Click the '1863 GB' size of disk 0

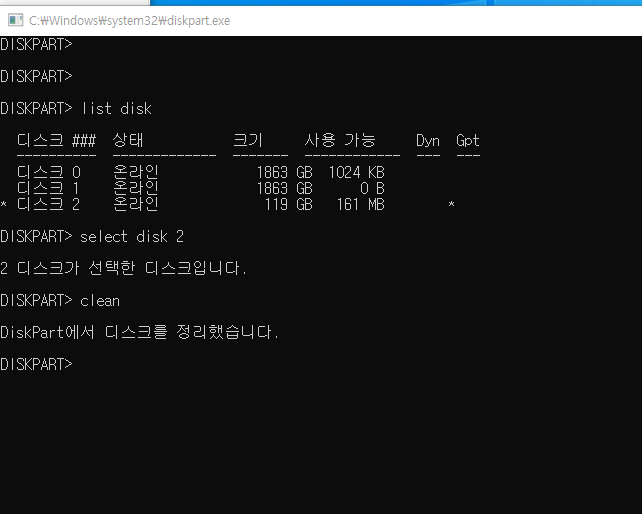tap(285, 172)
